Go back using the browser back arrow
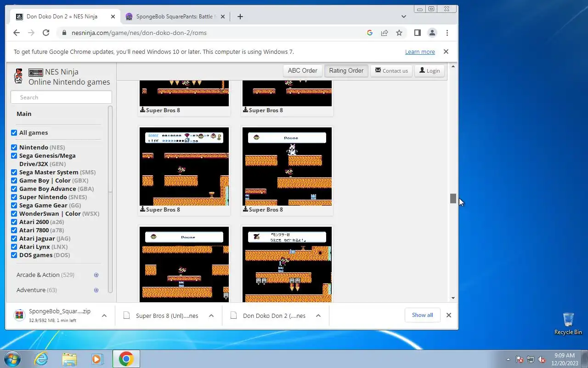 pyautogui.click(x=17, y=33)
